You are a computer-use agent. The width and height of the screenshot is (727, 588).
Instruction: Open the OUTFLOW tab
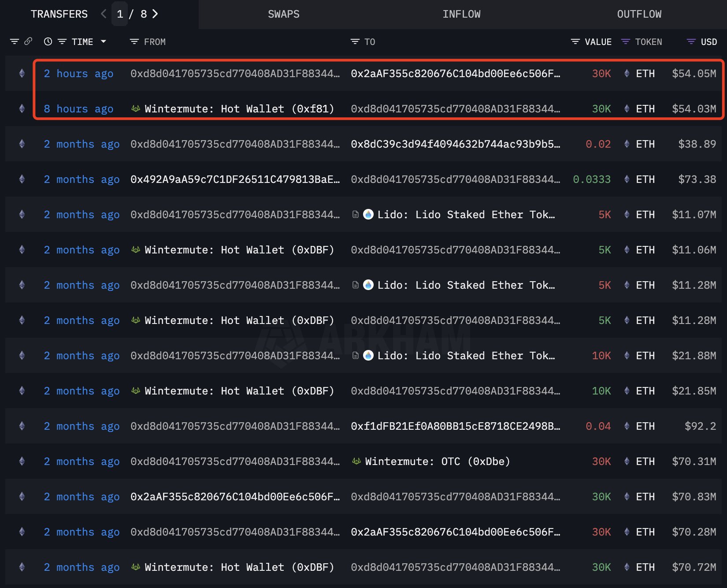tap(639, 14)
